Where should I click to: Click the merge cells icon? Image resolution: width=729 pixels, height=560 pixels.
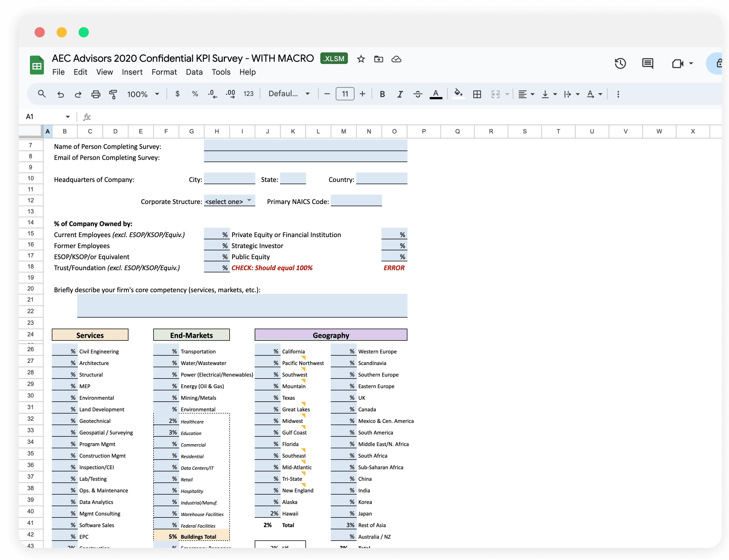495,94
